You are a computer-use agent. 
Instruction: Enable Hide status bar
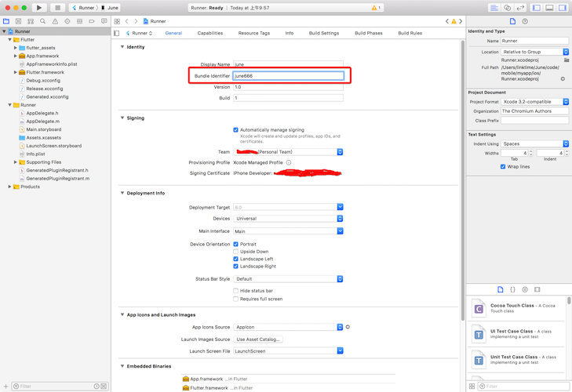point(235,291)
